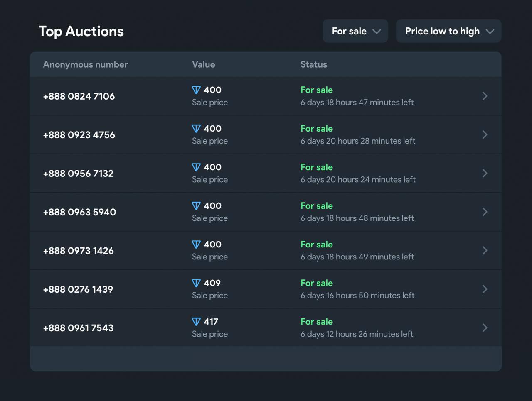The height and width of the screenshot is (401, 532).
Task: Select number +888 0824 7106
Action: (79, 96)
